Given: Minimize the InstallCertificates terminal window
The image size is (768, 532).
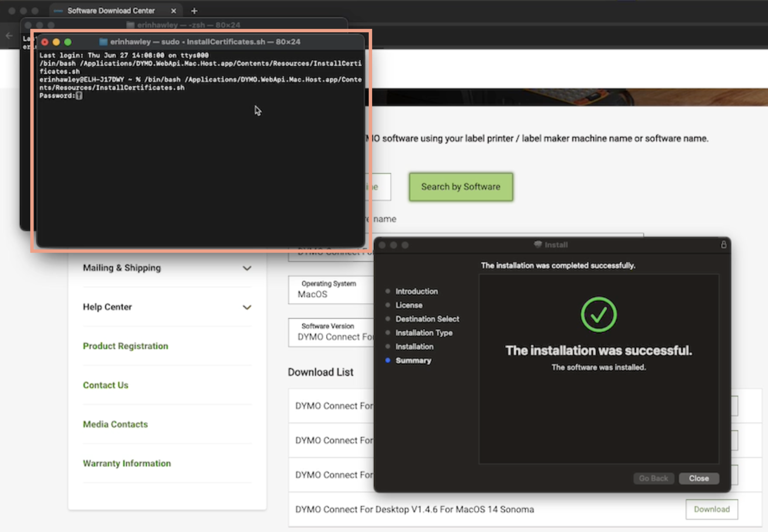Looking at the screenshot, I should pyautogui.click(x=56, y=42).
